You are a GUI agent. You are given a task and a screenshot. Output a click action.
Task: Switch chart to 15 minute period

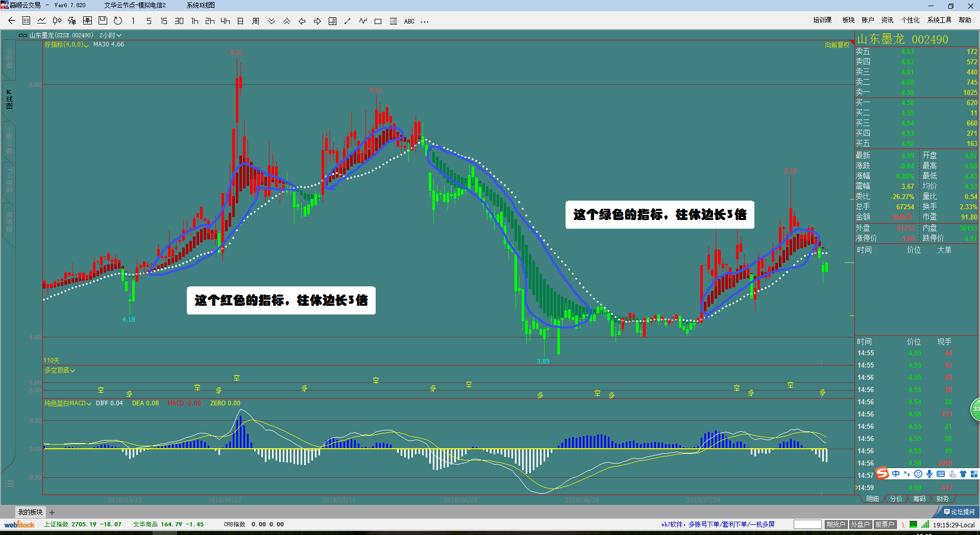(164, 21)
